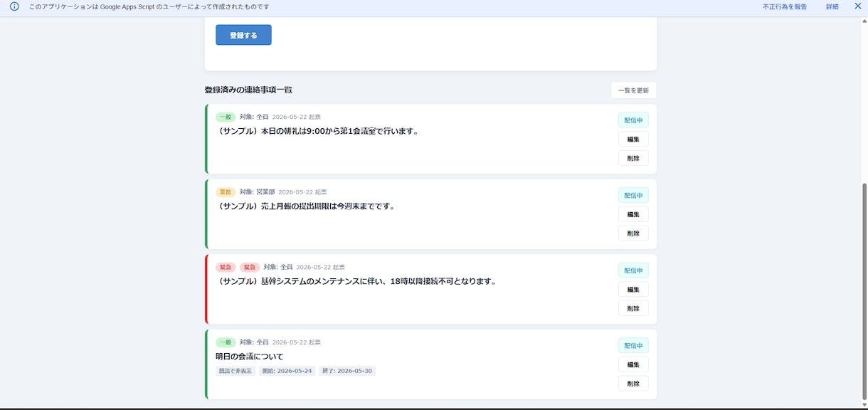Edit the 売上月報 notice
This screenshot has width=868, height=410.
click(633, 214)
